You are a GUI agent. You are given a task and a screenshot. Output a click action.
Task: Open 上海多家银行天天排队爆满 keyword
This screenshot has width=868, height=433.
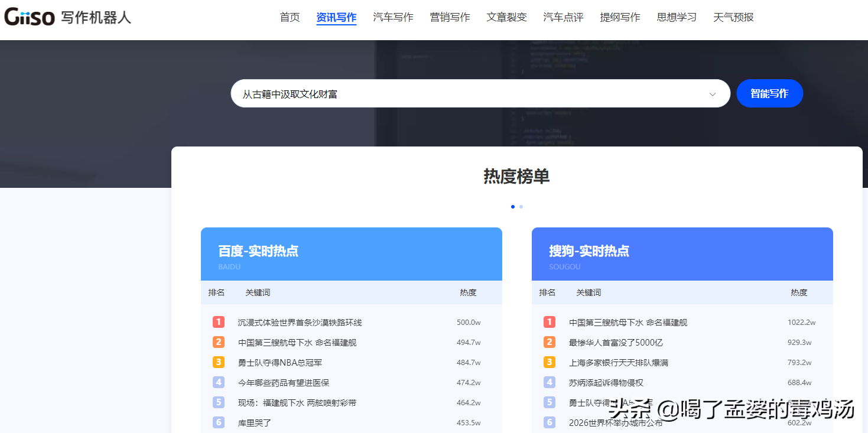click(x=619, y=363)
